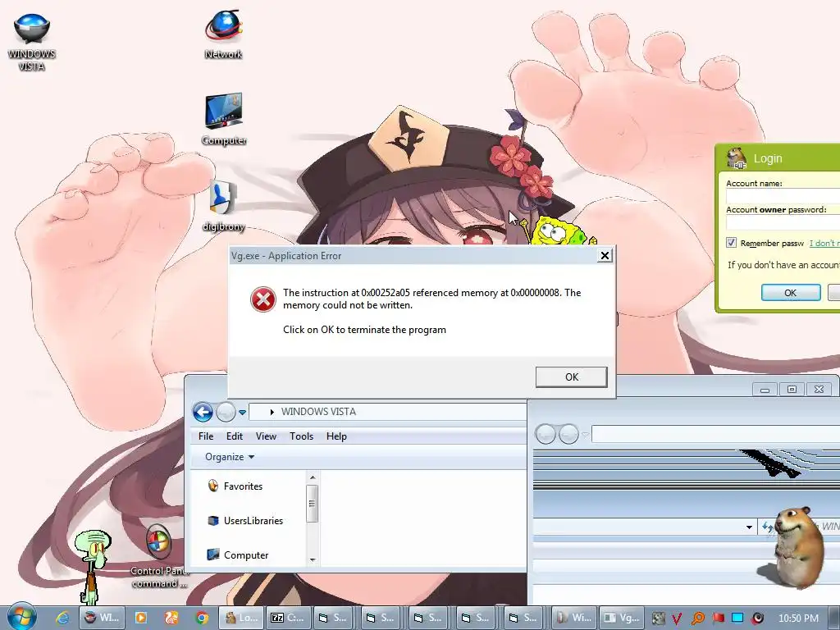Image resolution: width=840 pixels, height=630 pixels.
Task: Click OK in the Login window
Action: click(x=791, y=293)
